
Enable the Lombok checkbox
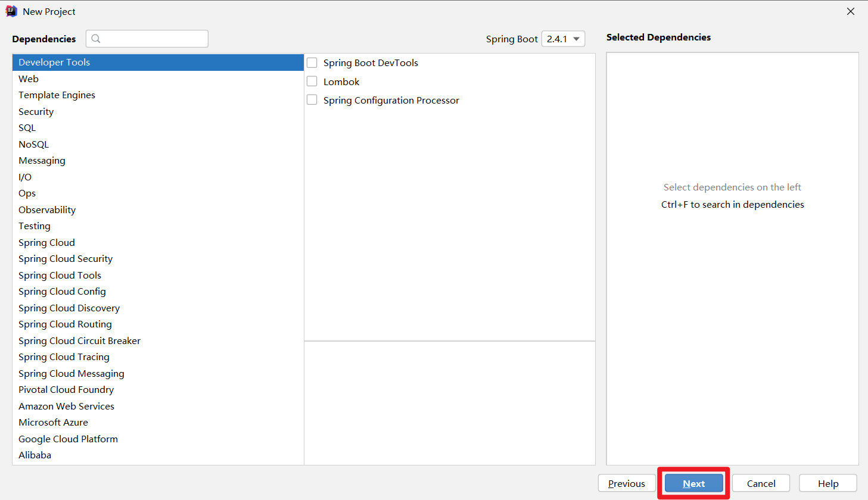[312, 82]
